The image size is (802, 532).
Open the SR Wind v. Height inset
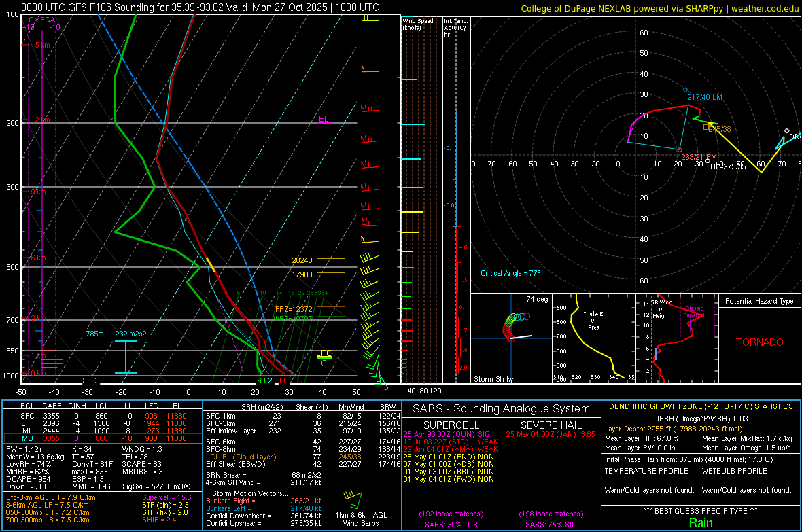pos(676,338)
